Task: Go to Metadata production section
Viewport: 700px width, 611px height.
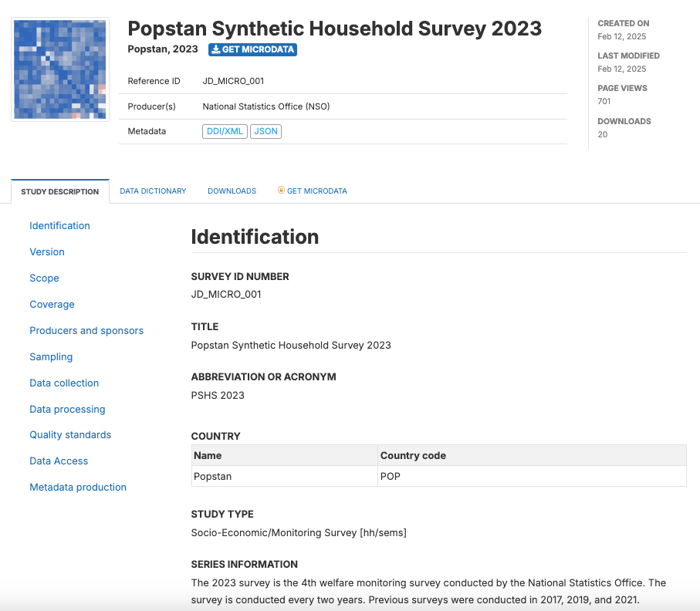Action: (78, 488)
